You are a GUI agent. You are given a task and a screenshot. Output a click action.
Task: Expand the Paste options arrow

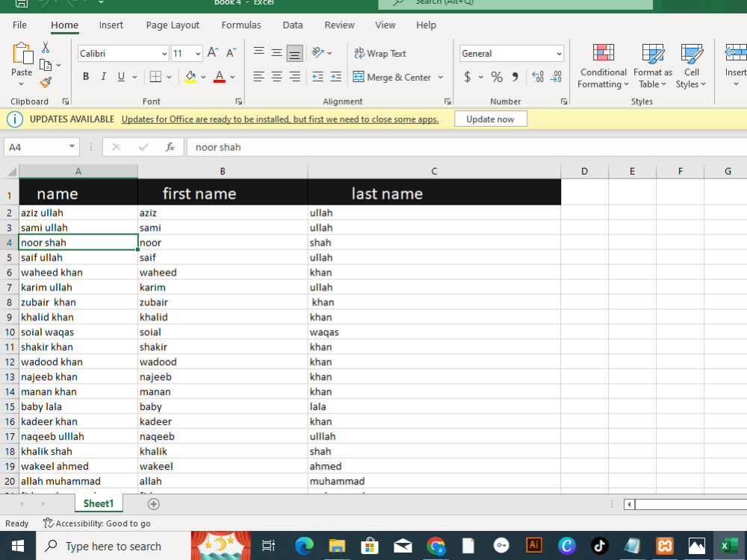coord(22,84)
